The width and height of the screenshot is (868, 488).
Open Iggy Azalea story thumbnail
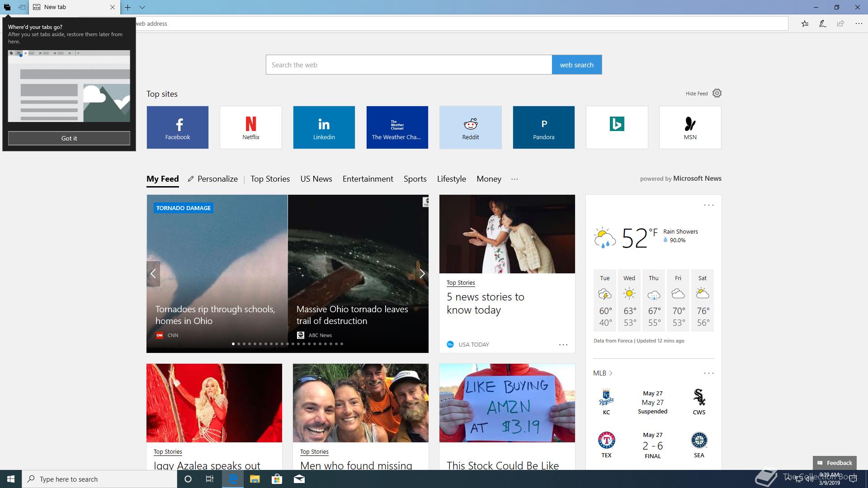tap(214, 403)
